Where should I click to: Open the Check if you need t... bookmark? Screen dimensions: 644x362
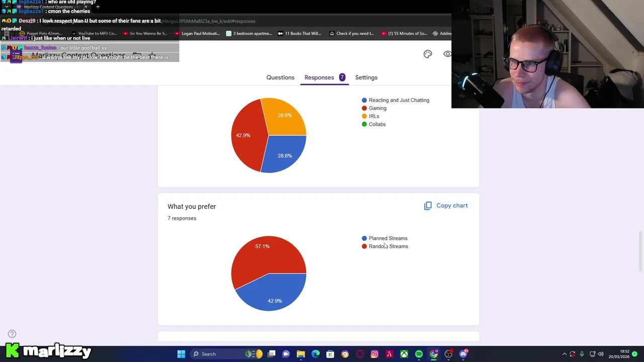(352, 34)
